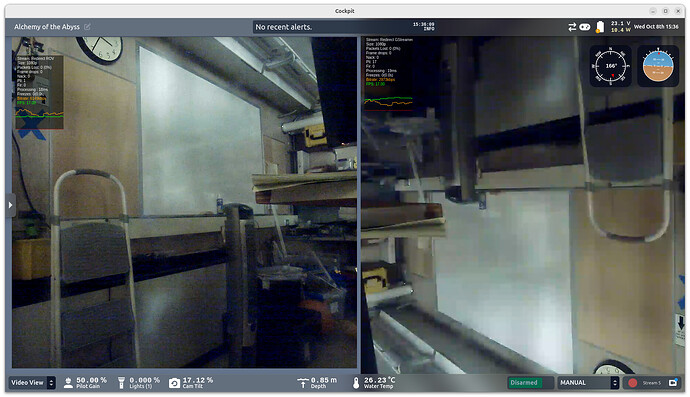This screenshot has height=397, width=690.
Task: Click the Water Temp thermometer icon
Action: (x=356, y=383)
